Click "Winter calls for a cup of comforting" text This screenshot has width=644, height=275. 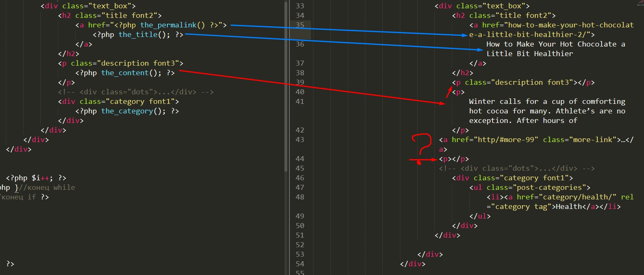tap(547, 101)
